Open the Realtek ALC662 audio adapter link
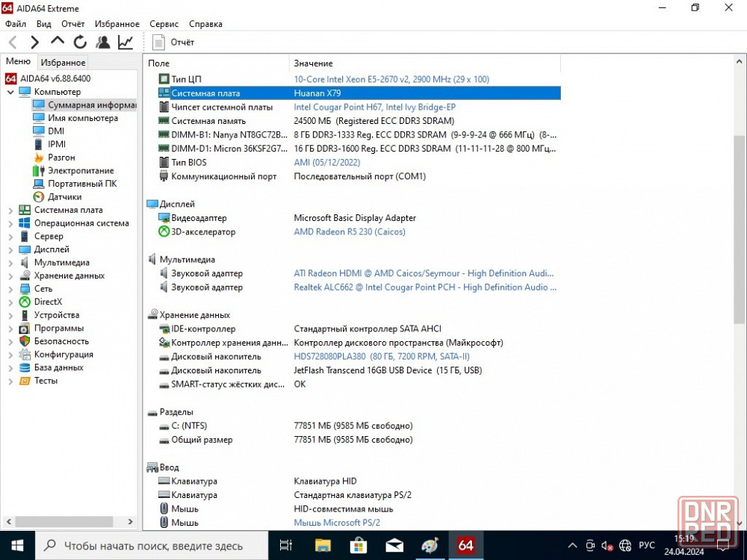Image resolution: width=747 pixels, height=560 pixels. [x=425, y=287]
